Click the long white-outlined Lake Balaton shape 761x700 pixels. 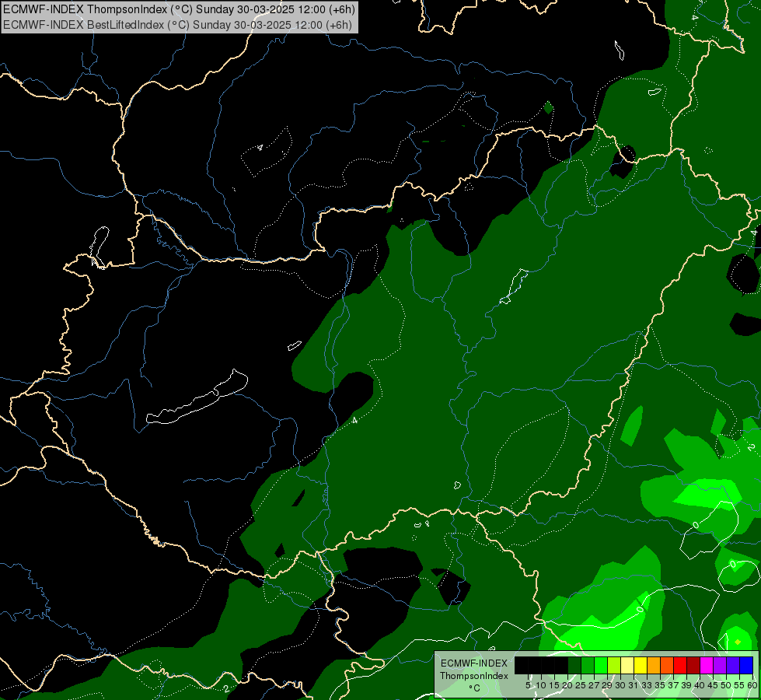[197, 397]
